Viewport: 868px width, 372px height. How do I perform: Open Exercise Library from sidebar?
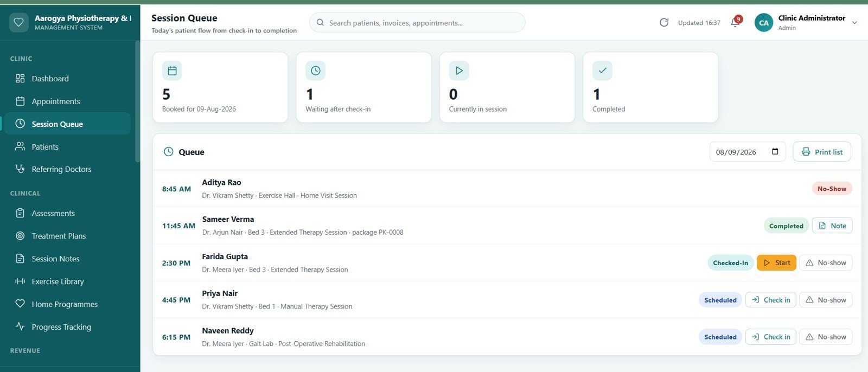[68, 281]
